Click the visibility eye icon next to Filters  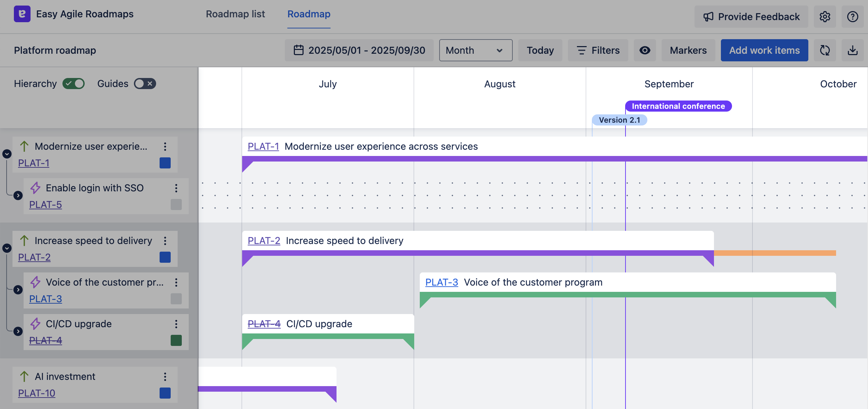tap(645, 50)
